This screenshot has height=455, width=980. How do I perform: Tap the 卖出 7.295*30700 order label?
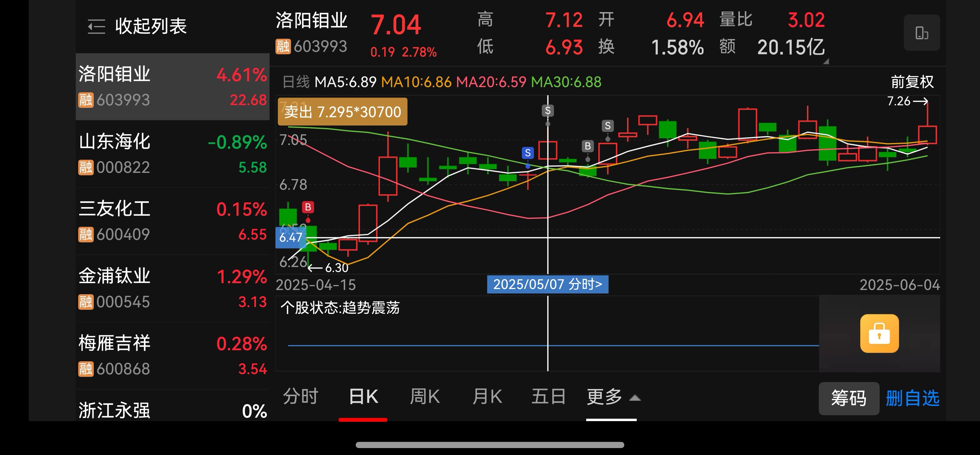[x=342, y=112]
